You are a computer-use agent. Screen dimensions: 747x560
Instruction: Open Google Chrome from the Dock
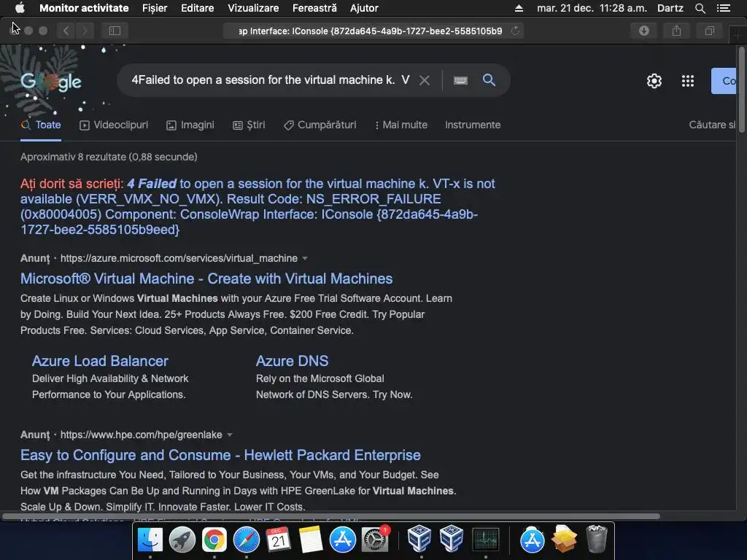click(x=214, y=540)
